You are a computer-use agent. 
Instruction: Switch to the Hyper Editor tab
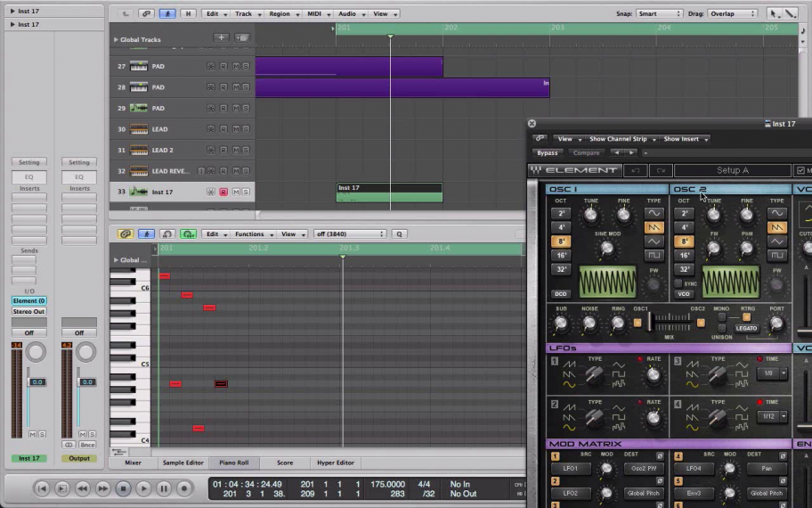point(336,463)
